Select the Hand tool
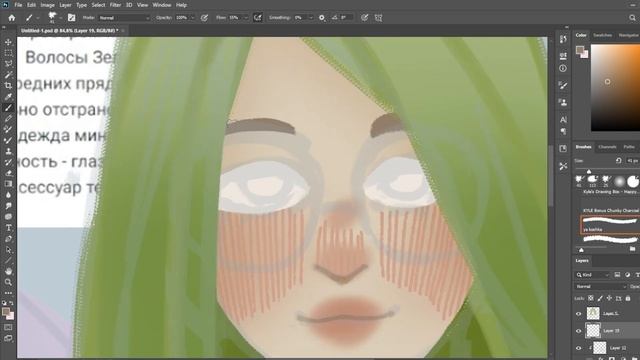640x360 pixels. pyautogui.click(x=8, y=271)
